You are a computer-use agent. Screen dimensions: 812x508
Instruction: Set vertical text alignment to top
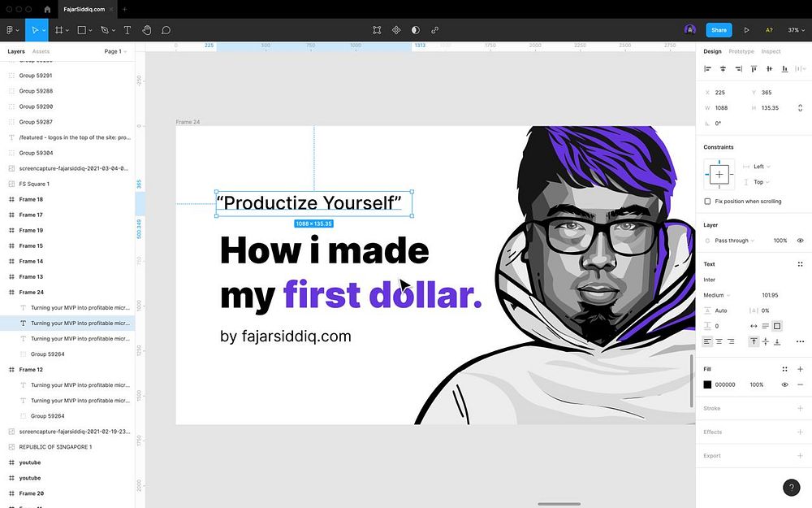pos(754,341)
